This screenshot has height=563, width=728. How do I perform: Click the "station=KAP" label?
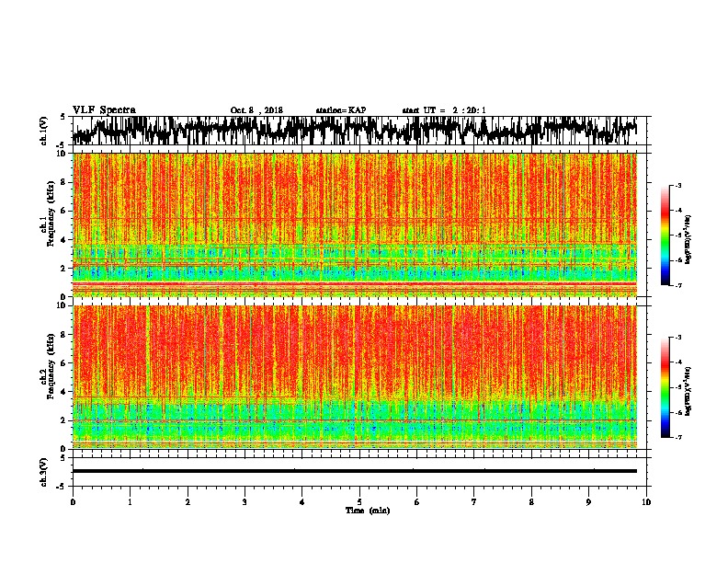click(x=341, y=110)
